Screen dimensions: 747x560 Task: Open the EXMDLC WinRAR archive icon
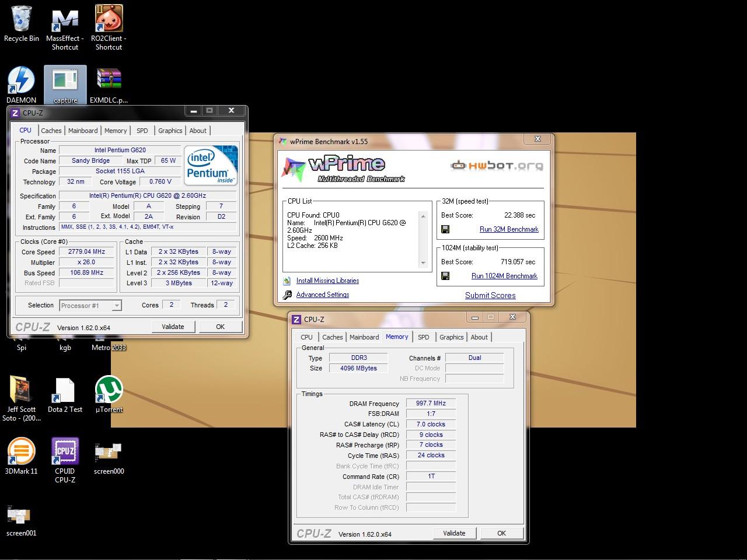click(x=109, y=85)
